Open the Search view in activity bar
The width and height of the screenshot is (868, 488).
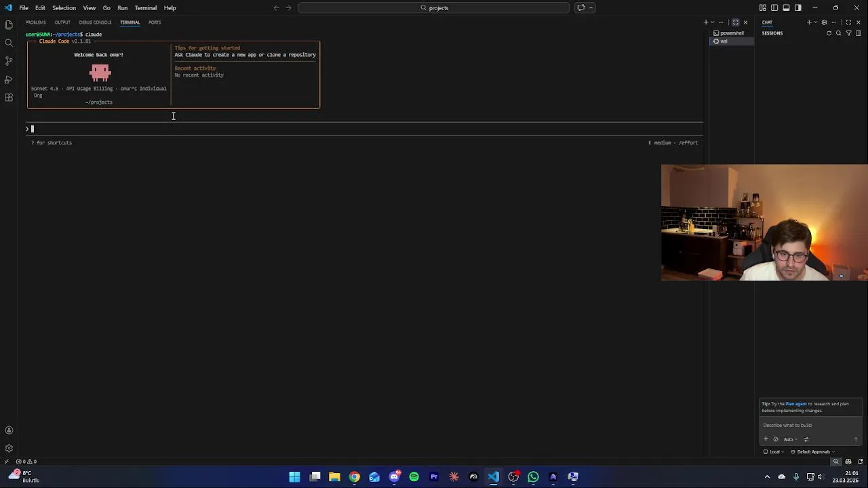[9, 43]
